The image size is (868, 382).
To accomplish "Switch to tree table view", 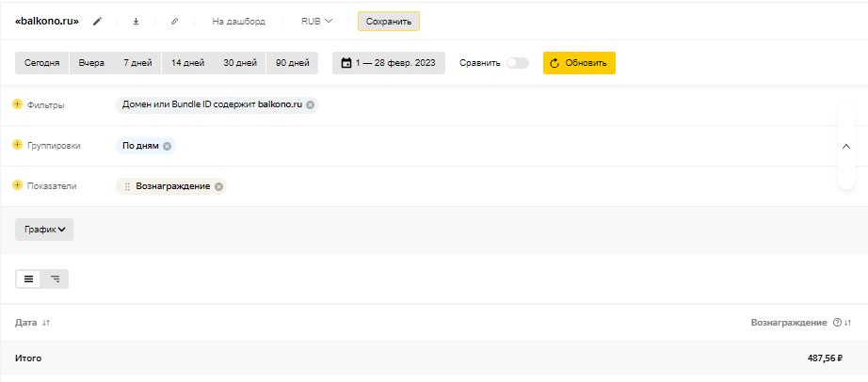I will 56,279.
